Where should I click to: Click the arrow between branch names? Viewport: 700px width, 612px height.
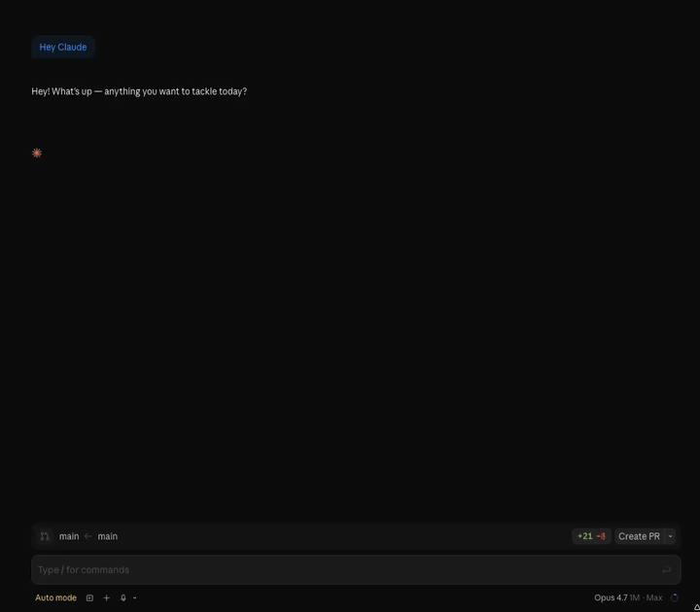[x=88, y=536]
